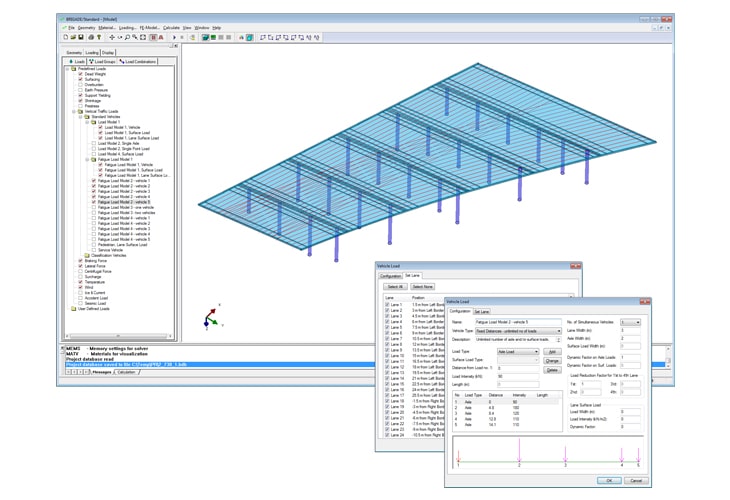
Task: Click the Description field spinner arrows
Action: pyautogui.click(x=559, y=340)
